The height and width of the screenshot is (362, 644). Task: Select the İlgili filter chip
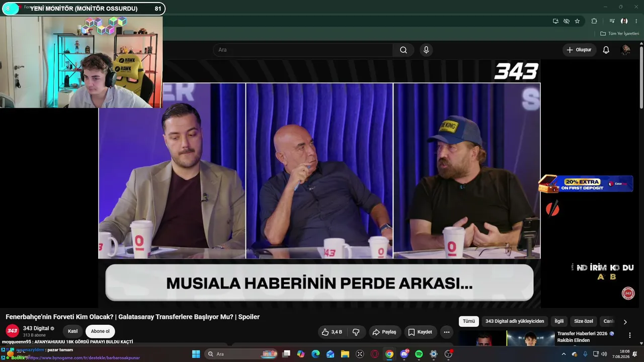559,321
